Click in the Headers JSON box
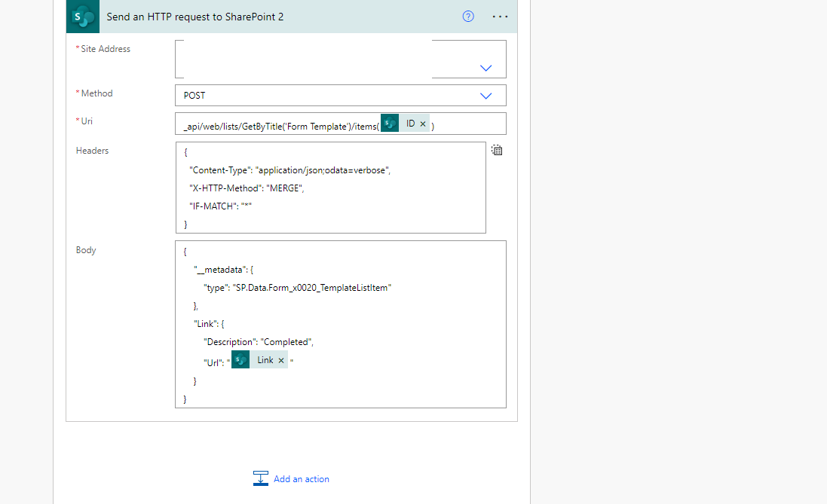Viewport: 827px width, 504px height. pyautogui.click(x=331, y=188)
